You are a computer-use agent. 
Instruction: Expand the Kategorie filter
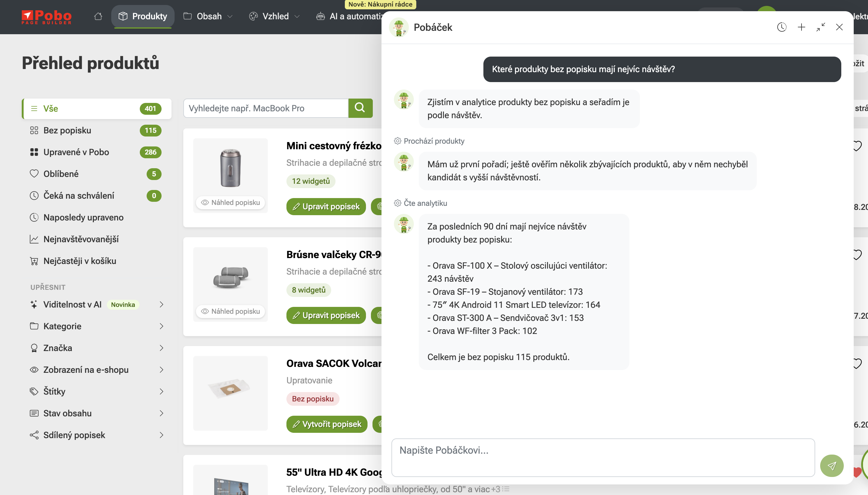pos(96,326)
